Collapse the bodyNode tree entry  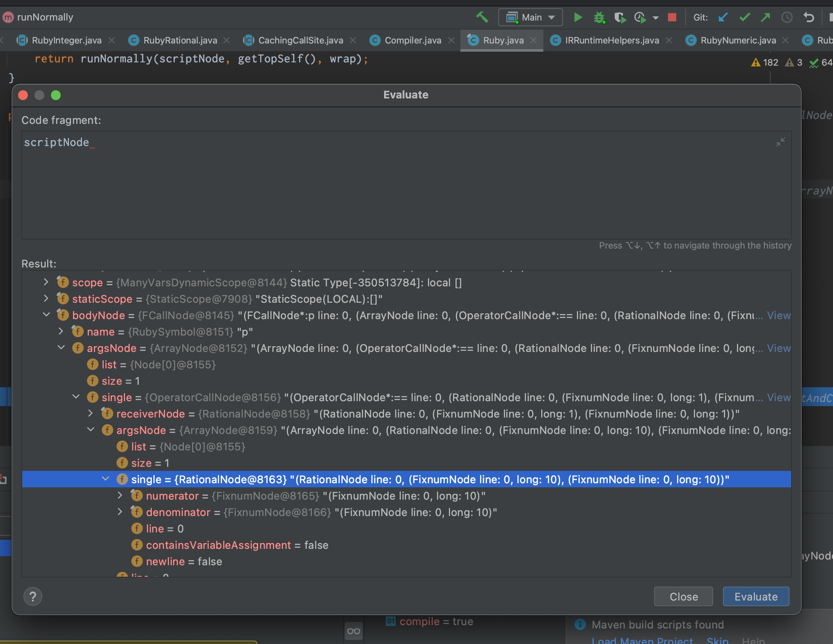(46, 315)
